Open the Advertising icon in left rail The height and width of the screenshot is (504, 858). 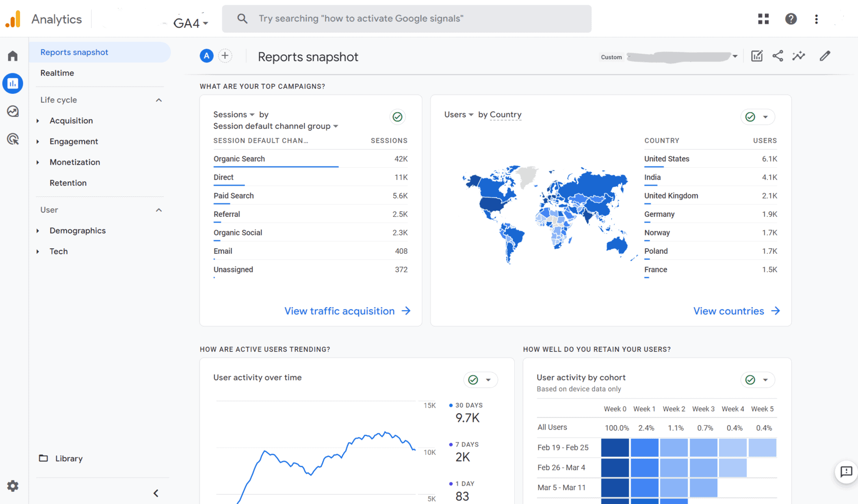[x=13, y=139]
